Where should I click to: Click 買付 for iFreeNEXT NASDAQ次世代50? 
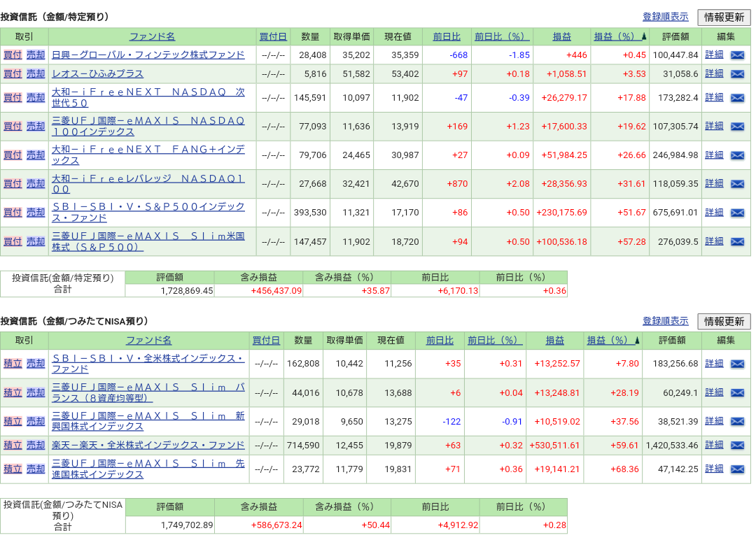point(13,98)
